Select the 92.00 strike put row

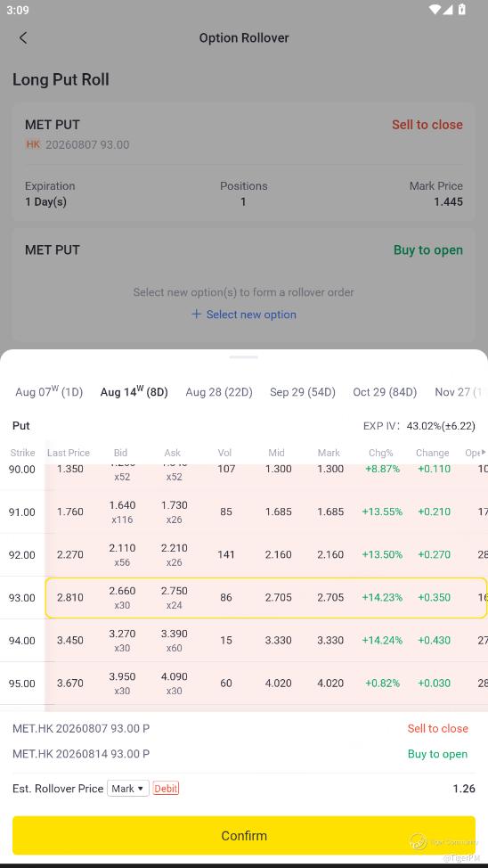tap(244, 554)
